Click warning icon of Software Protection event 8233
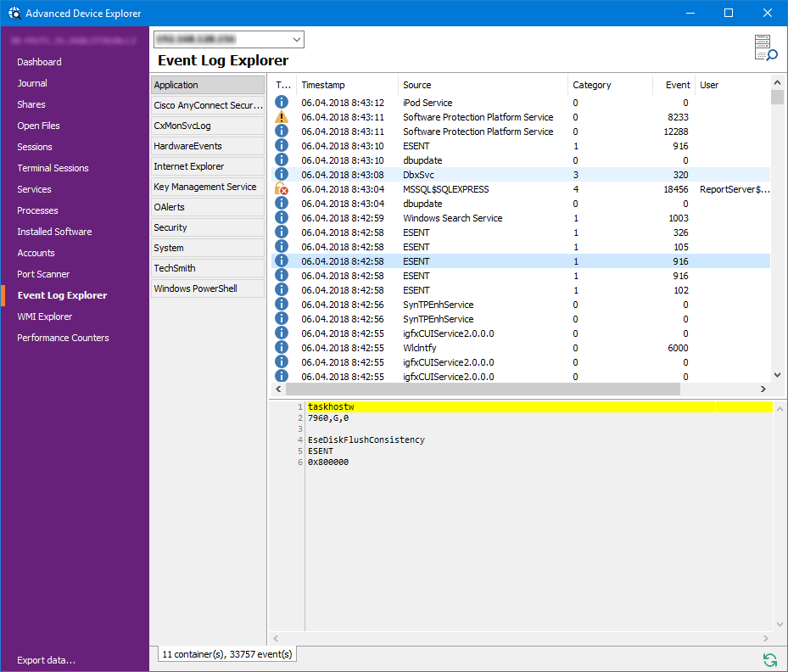This screenshot has width=788, height=672. pyautogui.click(x=282, y=117)
